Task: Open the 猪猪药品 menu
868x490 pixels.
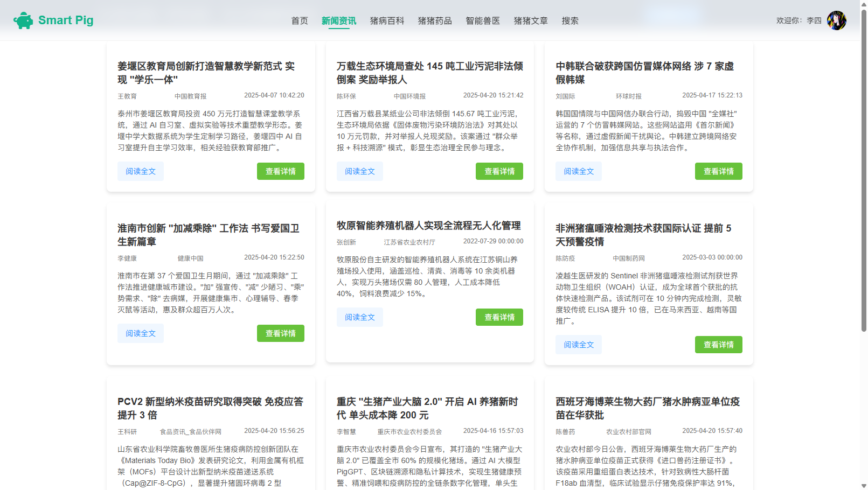Action: tap(435, 20)
